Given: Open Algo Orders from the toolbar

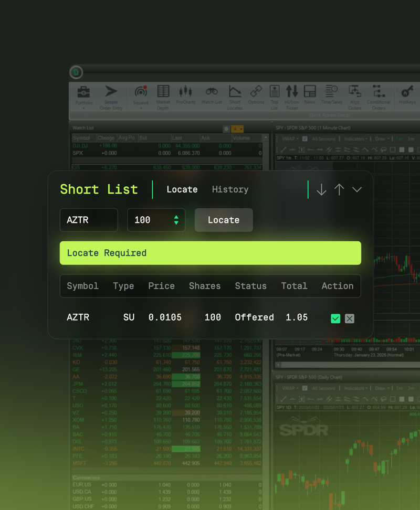Looking at the screenshot, I should pyautogui.click(x=354, y=91).
